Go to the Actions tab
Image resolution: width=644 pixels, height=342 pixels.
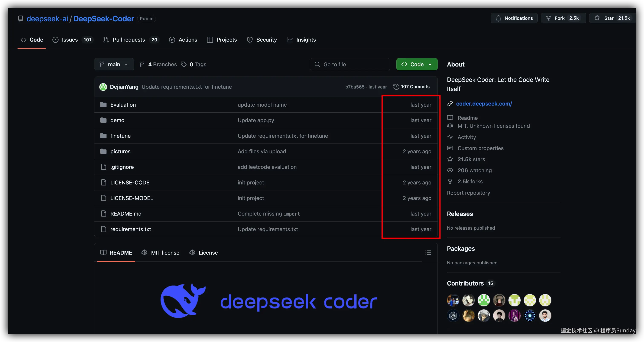(x=183, y=39)
